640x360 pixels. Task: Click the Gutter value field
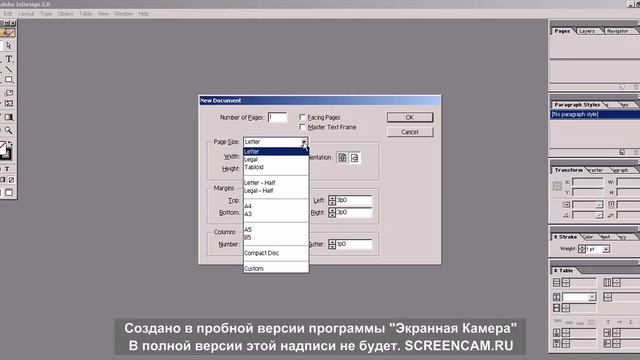click(x=354, y=244)
